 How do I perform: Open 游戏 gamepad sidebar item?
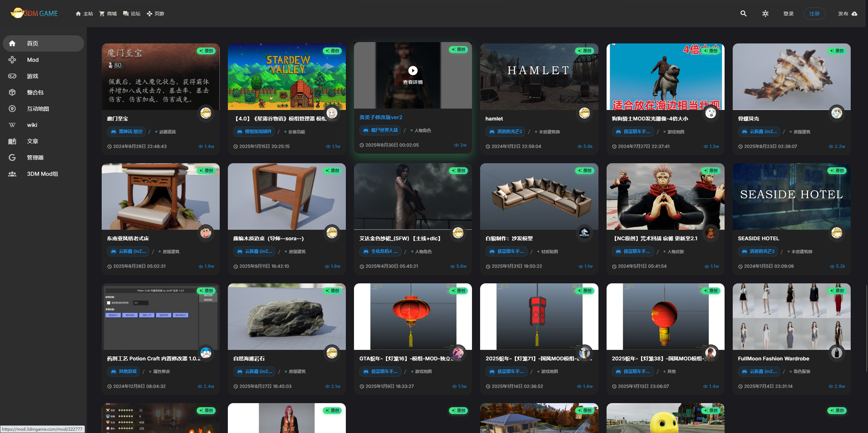coord(33,76)
